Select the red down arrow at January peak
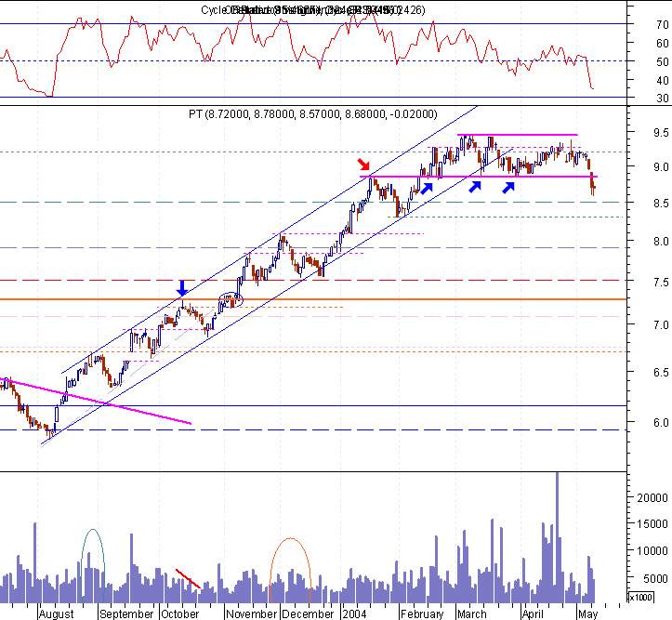The image size is (672, 620). 363,165
